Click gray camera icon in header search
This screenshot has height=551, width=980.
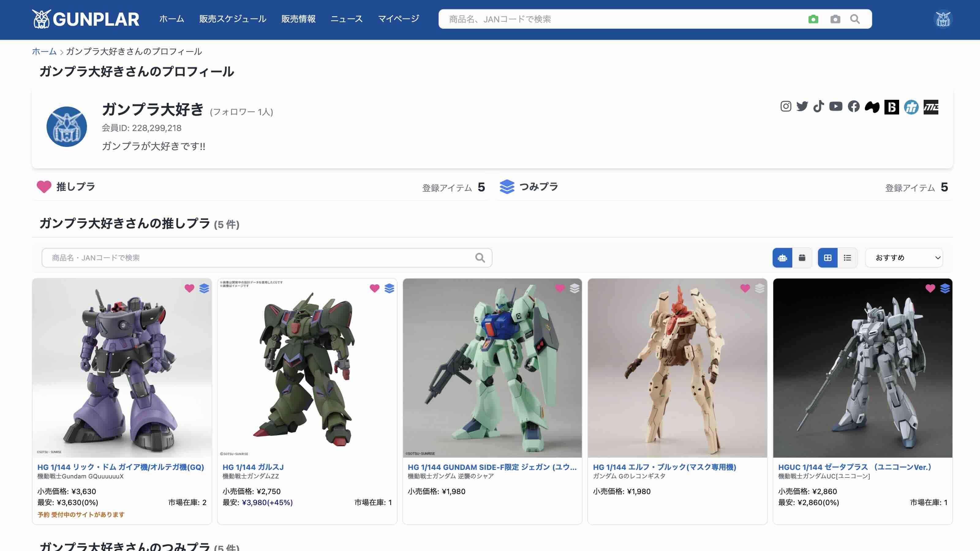(835, 19)
